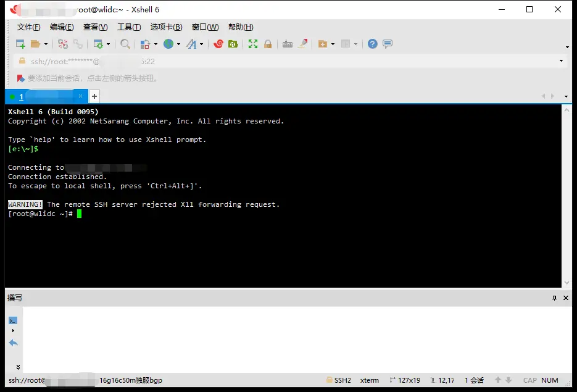Open the virtual keyboard icon
Image resolution: width=577 pixels, height=392 pixels.
288,44
